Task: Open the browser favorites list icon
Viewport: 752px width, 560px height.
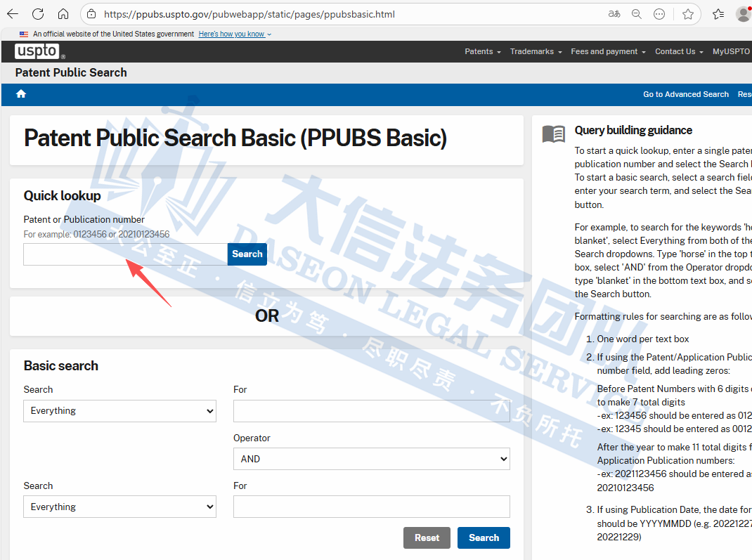Action: [x=718, y=14]
